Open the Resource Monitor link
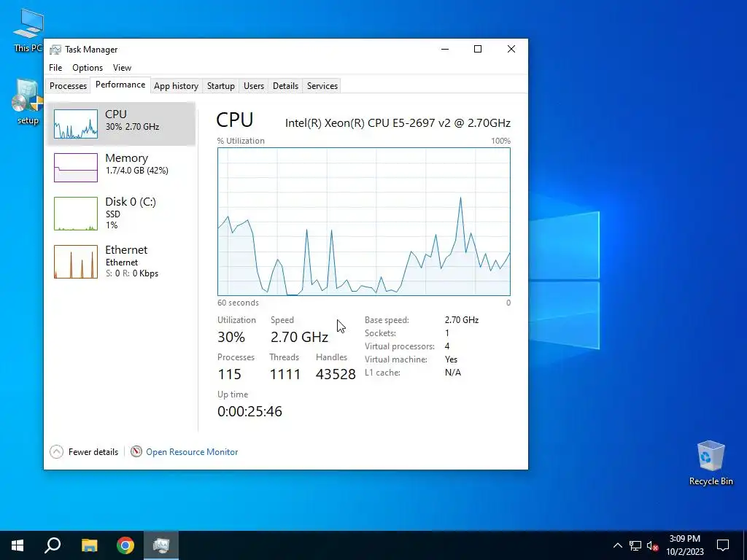This screenshot has width=747, height=560. 192,452
